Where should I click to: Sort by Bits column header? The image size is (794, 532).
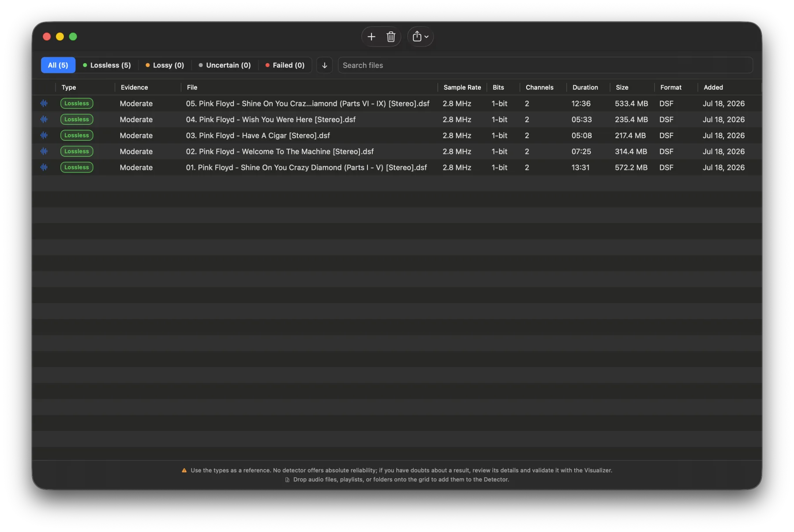click(498, 87)
